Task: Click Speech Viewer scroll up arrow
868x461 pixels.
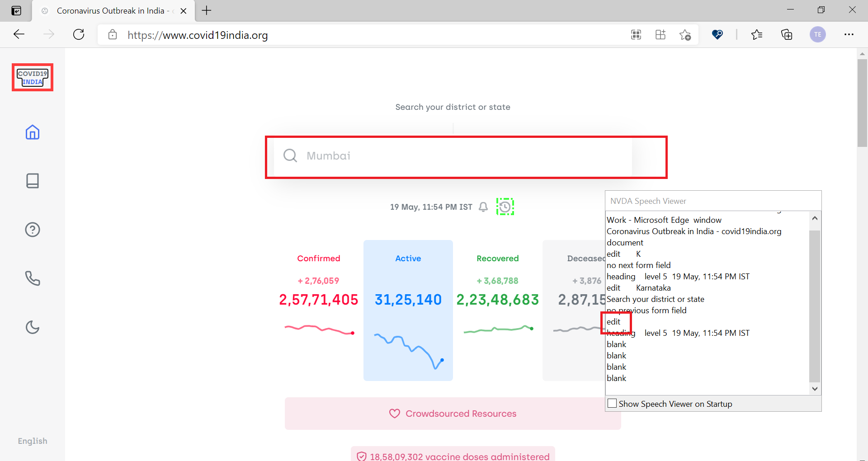Action: [x=815, y=218]
